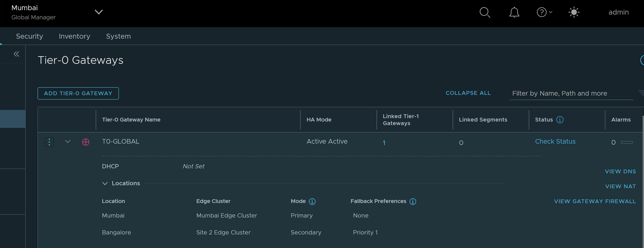Screen dimensions: 644x248
Task: Click the Mode column info icon
Action: click(312, 201)
